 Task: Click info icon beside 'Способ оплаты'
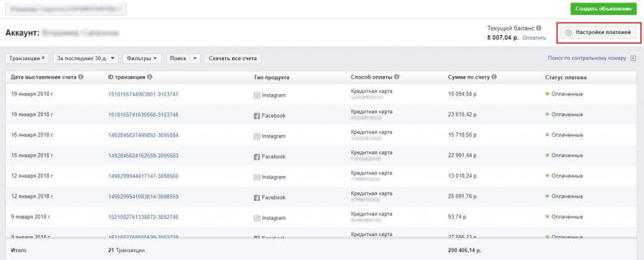[x=397, y=78]
